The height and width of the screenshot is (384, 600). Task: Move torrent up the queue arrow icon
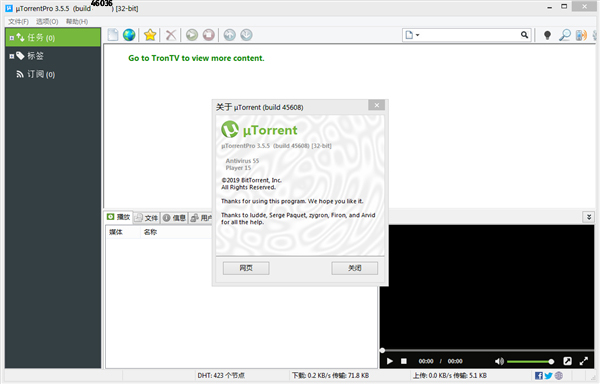click(230, 35)
